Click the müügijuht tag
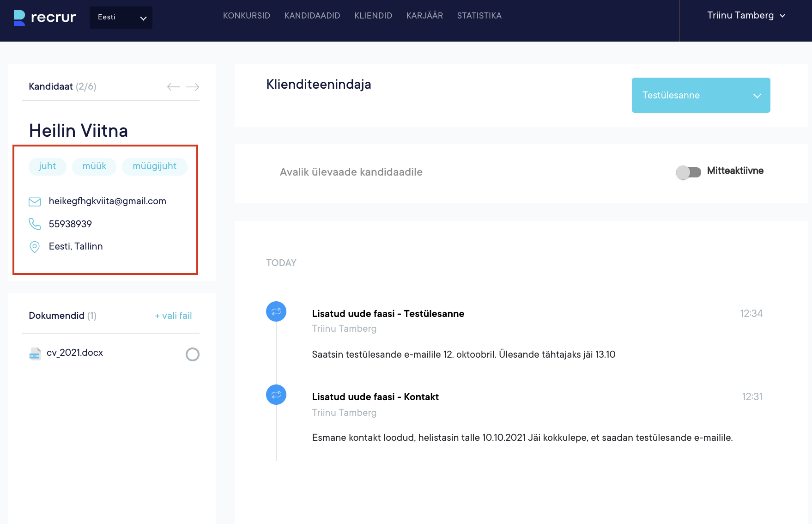The image size is (812, 524). 155,166
